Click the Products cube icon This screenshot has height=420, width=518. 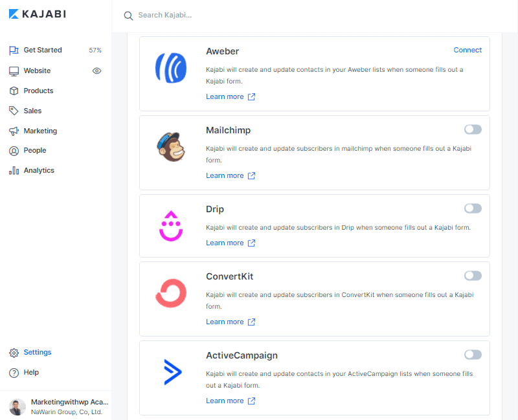click(14, 91)
